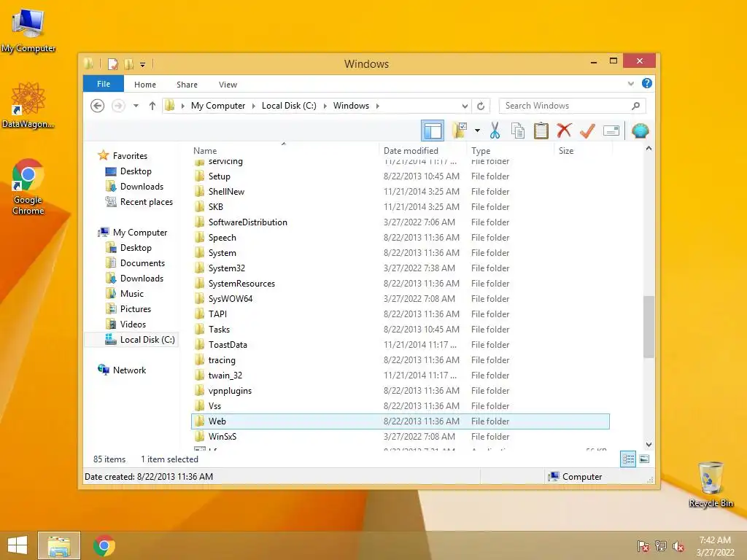
Task: Click the scroll down arrow of file list
Action: tap(649, 445)
